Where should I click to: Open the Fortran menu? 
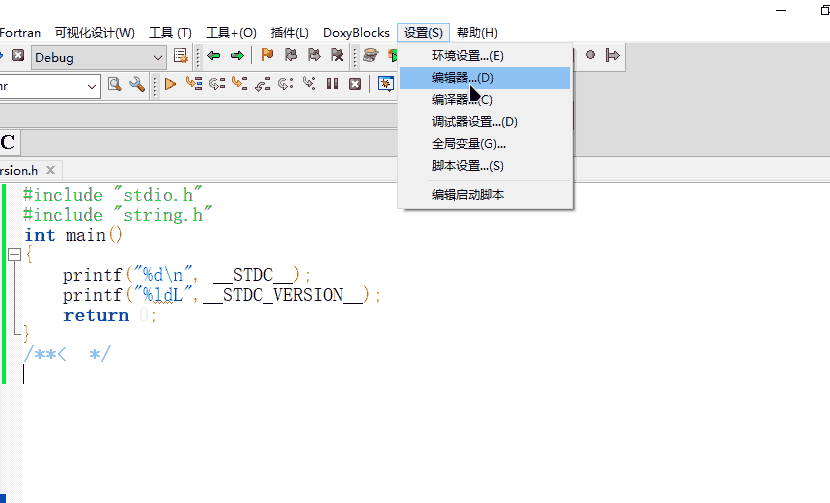20,33
